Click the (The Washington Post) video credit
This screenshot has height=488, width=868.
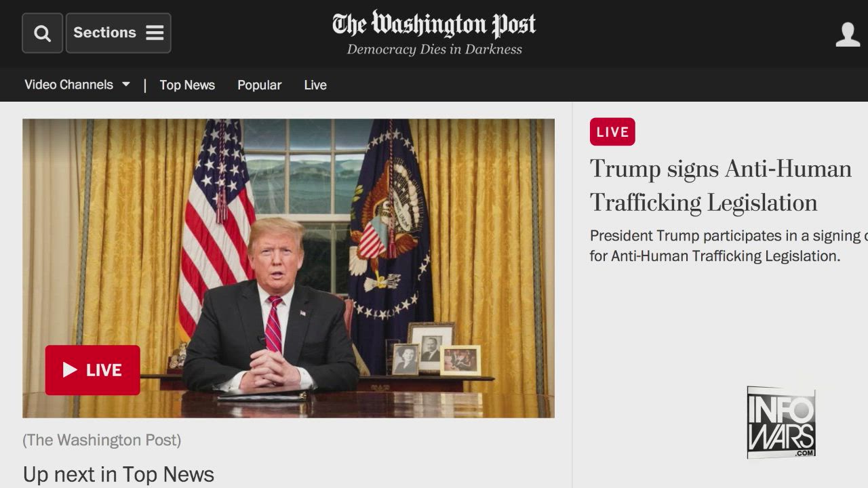pos(102,440)
